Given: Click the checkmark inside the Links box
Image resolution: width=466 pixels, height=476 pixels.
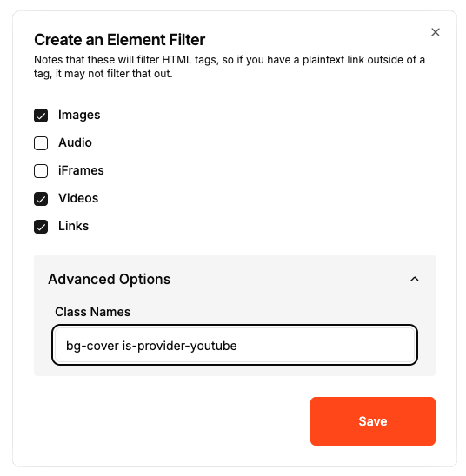Looking at the screenshot, I should click(41, 227).
